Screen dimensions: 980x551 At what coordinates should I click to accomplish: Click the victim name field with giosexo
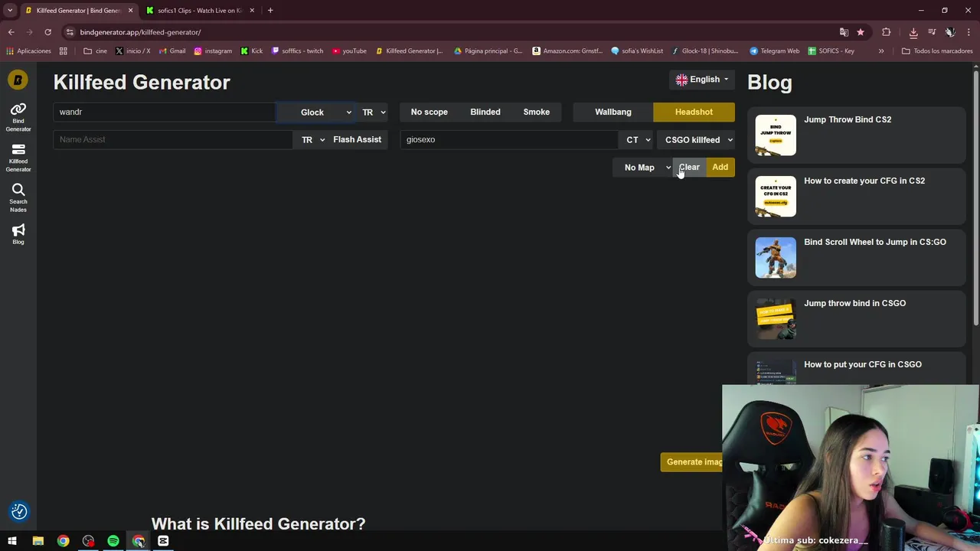coord(509,140)
